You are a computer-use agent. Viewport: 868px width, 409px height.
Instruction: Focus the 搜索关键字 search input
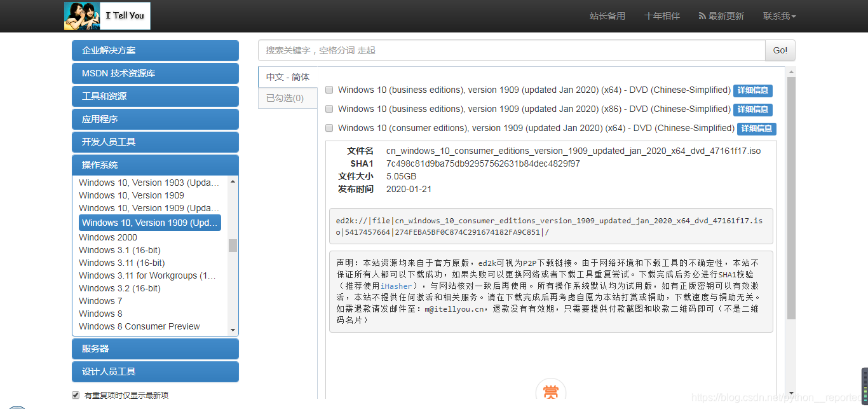512,50
